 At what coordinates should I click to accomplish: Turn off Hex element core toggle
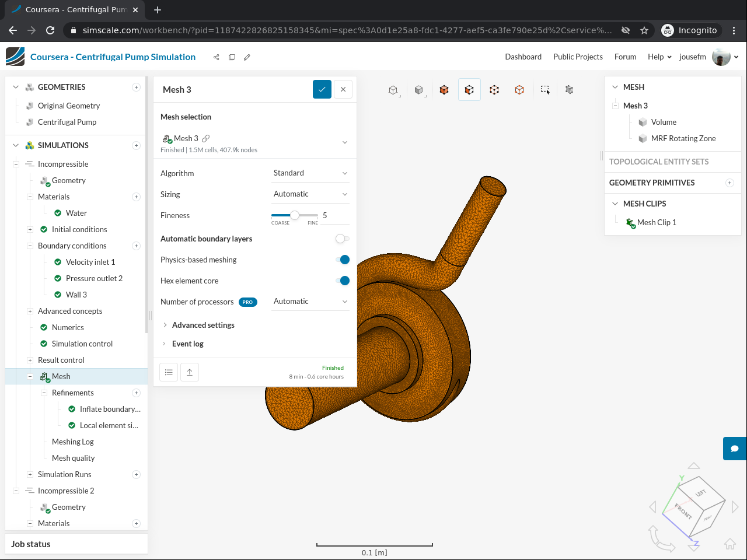coord(343,281)
